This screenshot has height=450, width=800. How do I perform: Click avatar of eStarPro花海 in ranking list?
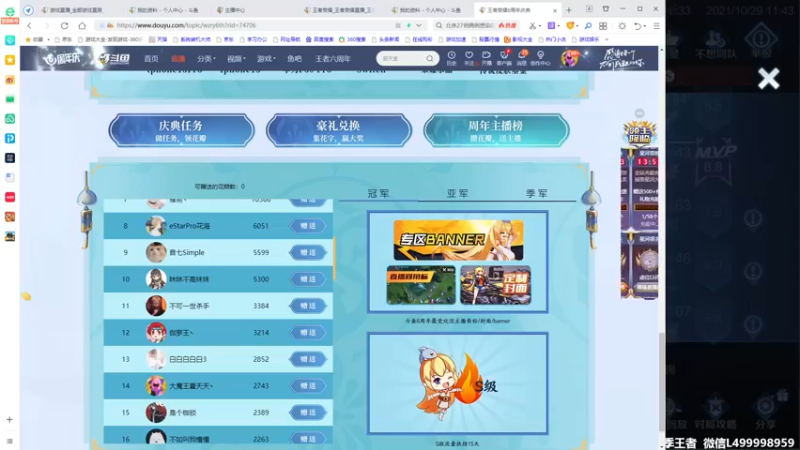pos(156,226)
